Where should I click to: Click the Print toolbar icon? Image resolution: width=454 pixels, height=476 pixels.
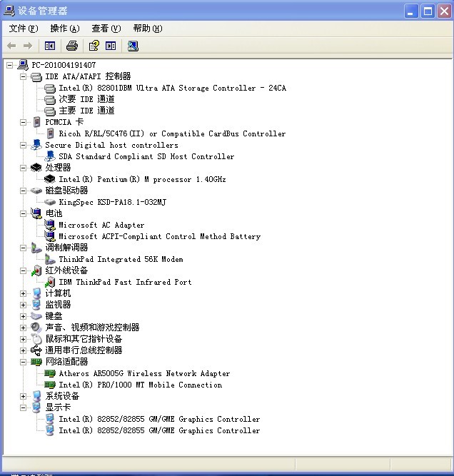[72, 46]
